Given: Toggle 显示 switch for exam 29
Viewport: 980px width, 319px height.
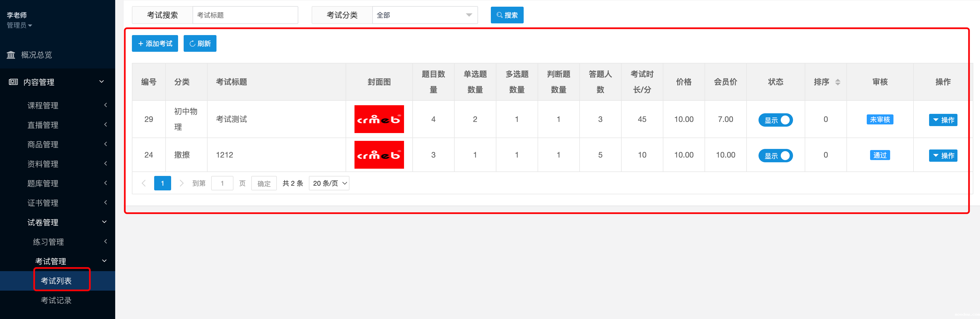Looking at the screenshot, I should tap(775, 120).
